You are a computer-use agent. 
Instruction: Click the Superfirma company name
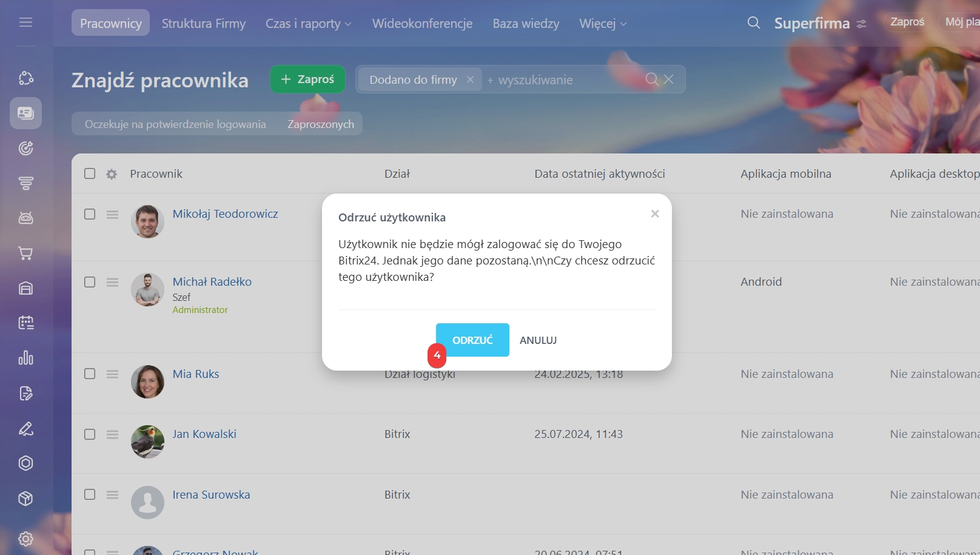[x=811, y=24]
